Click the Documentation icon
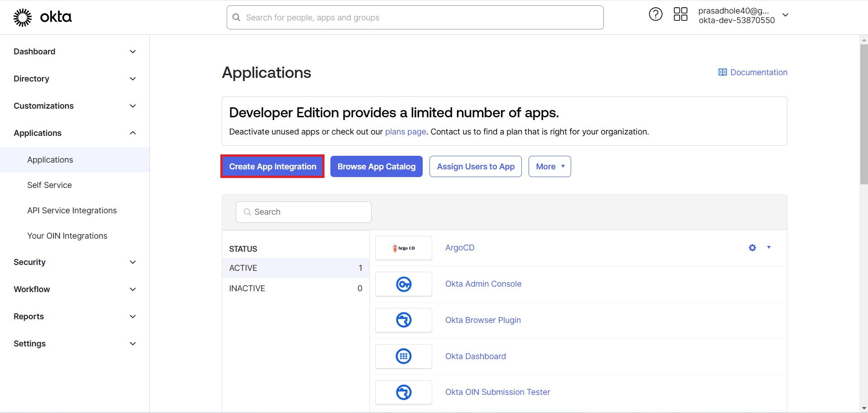Image resolution: width=868 pixels, height=413 pixels. click(723, 72)
